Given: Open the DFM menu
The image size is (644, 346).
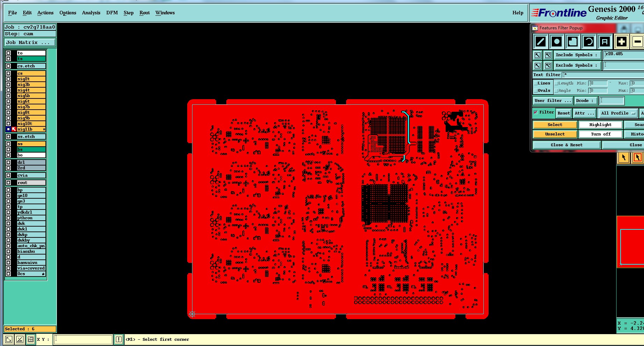Looking at the screenshot, I should pos(112,13).
